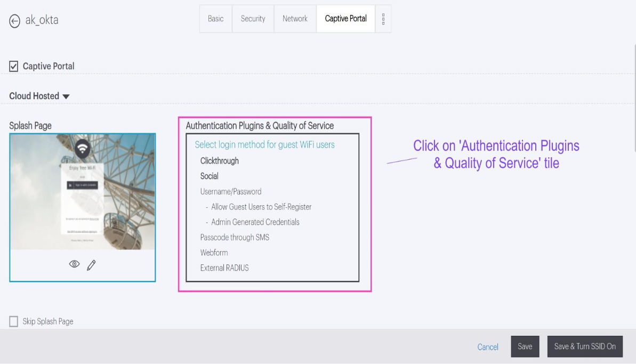Stay on the Captive Portal tab
This screenshot has width=636, height=364.
pos(345,19)
